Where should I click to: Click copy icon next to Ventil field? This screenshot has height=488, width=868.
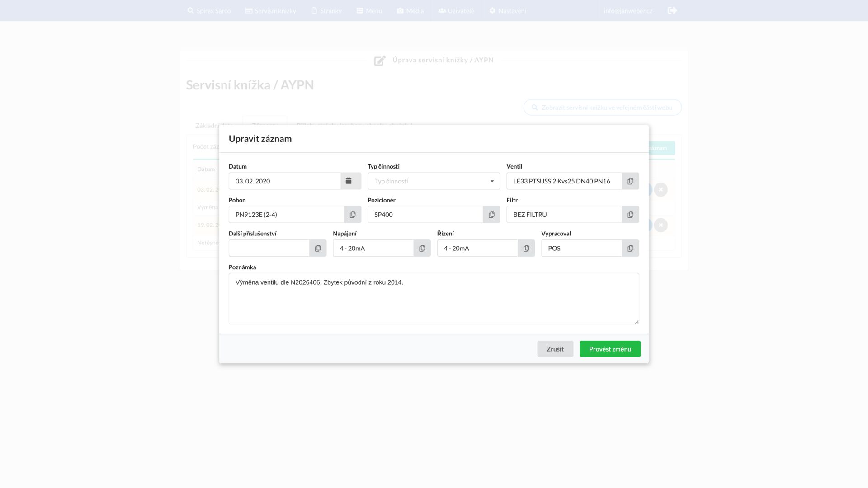pos(630,181)
